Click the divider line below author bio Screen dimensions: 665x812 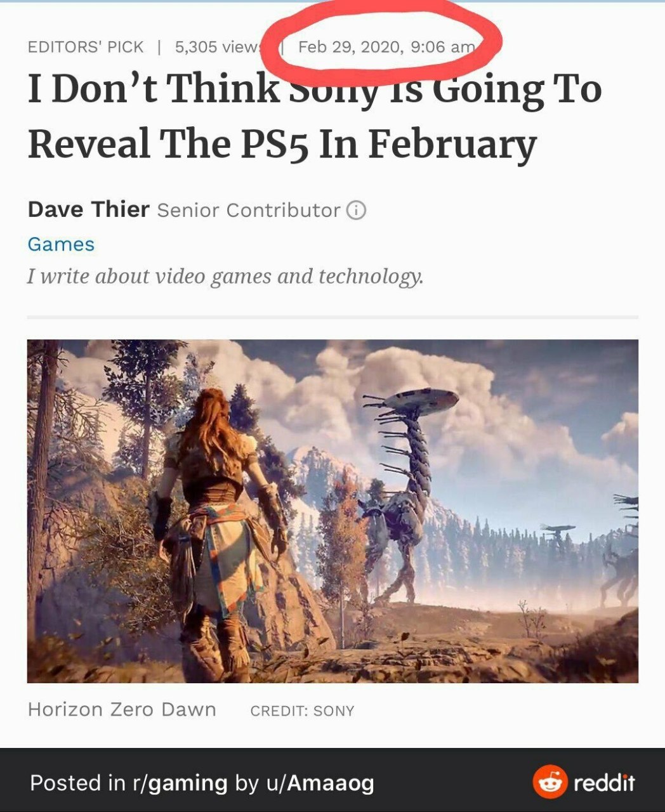[332, 316]
